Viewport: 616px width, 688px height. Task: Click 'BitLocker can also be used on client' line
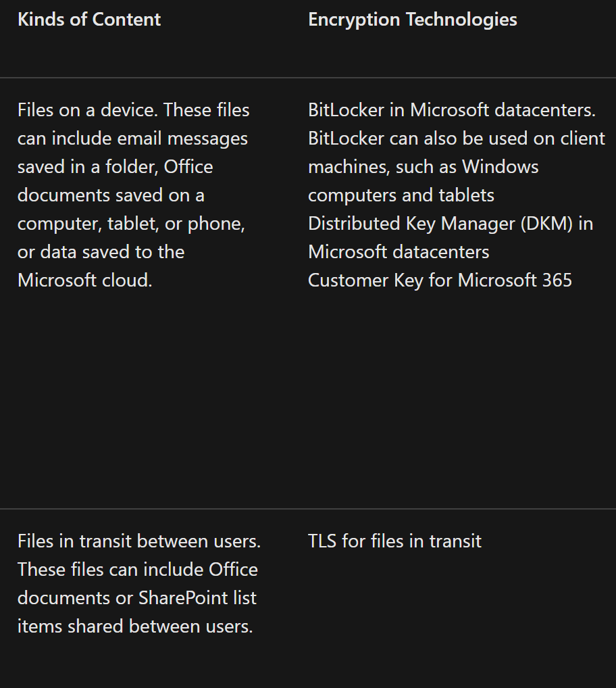[x=457, y=139]
